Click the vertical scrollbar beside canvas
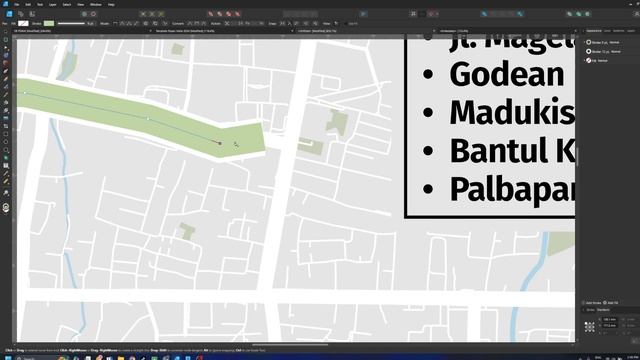The width and height of the screenshot is (640, 360). [x=577, y=157]
